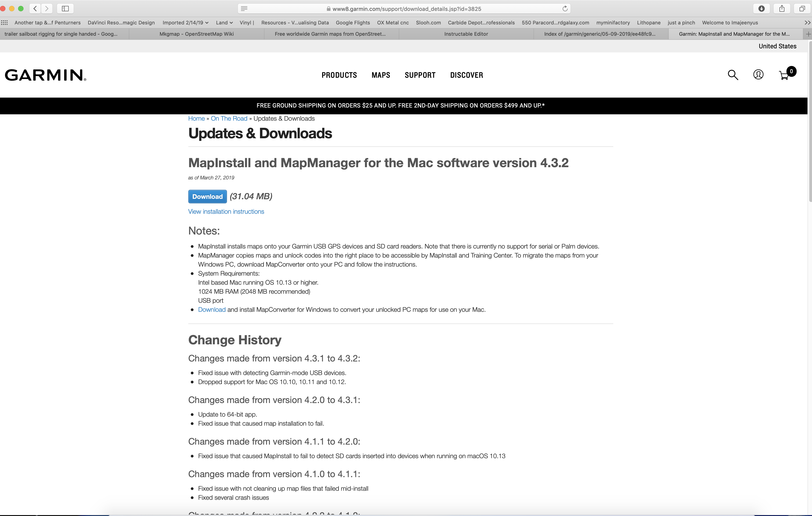This screenshot has width=812, height=516.
Task: Click 'as of March 27, 2019' date text
Action: pyautogui.click(x=211, y=178)
